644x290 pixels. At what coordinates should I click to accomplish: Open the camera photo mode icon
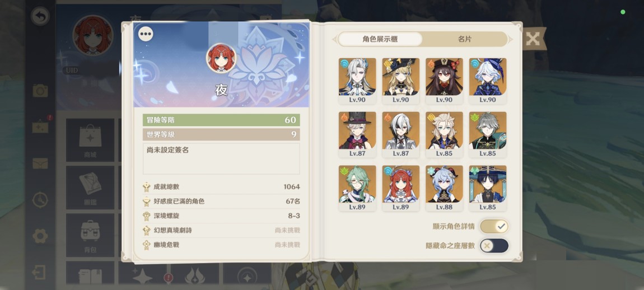click(x=40, y=90)
